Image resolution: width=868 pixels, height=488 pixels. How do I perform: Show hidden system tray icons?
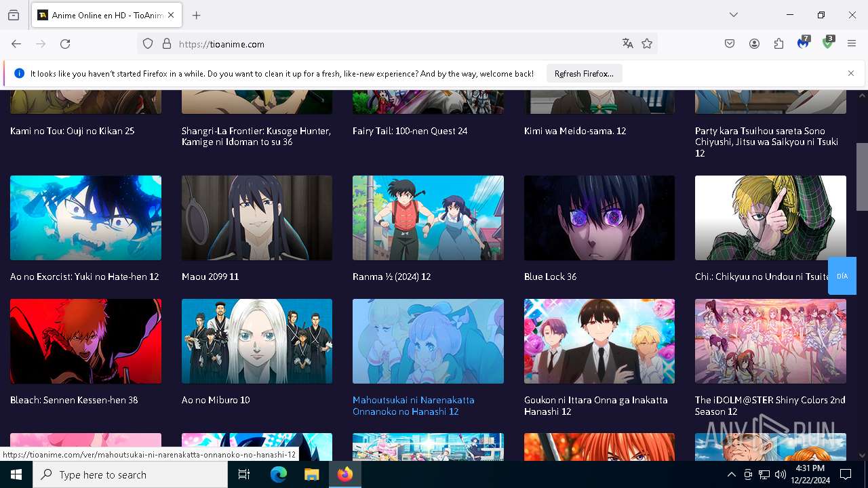click(731, 474)
